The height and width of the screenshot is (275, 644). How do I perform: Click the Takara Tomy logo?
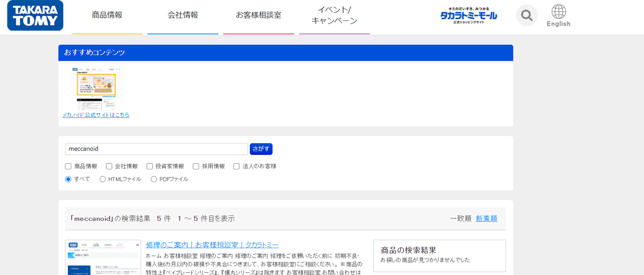click(x=35, y=16)
